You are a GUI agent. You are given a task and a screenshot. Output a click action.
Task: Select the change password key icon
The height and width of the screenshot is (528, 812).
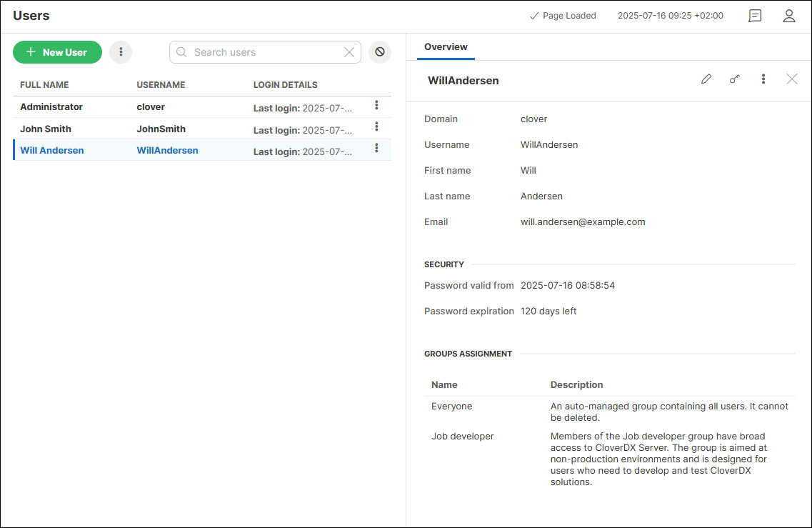pyautogui.click(x=735, y=79)
